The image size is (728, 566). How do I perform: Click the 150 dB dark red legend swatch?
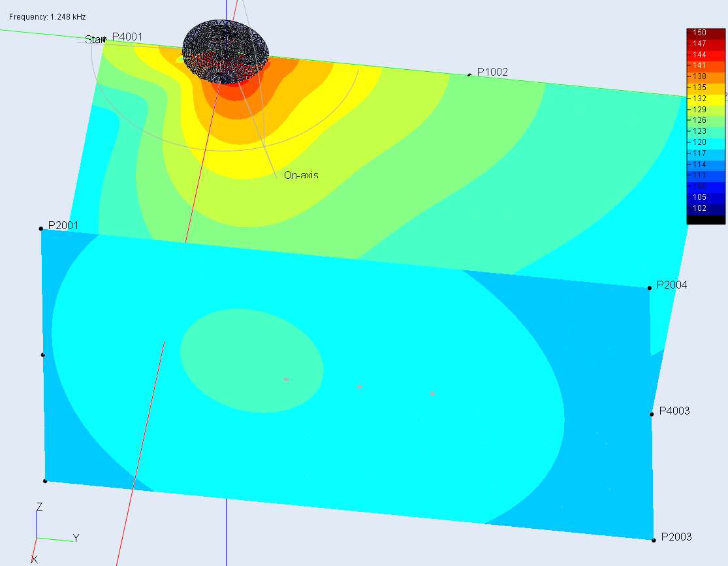[706, 33]
